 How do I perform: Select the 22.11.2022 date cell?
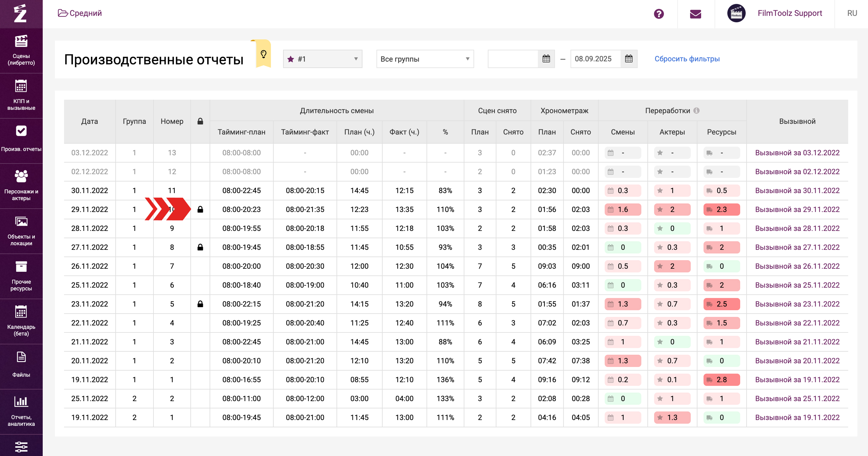90,323
